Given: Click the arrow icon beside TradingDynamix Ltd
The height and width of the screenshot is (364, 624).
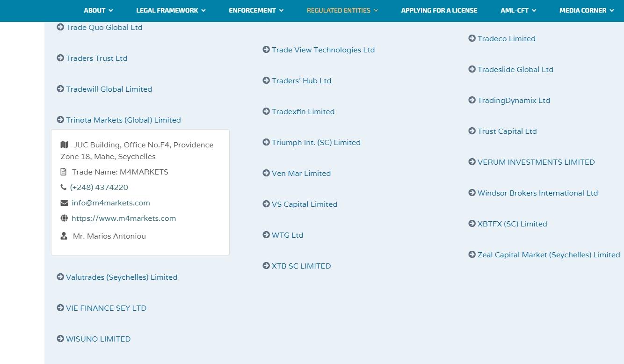Looking at the screenshot, I should coord(472,100).
